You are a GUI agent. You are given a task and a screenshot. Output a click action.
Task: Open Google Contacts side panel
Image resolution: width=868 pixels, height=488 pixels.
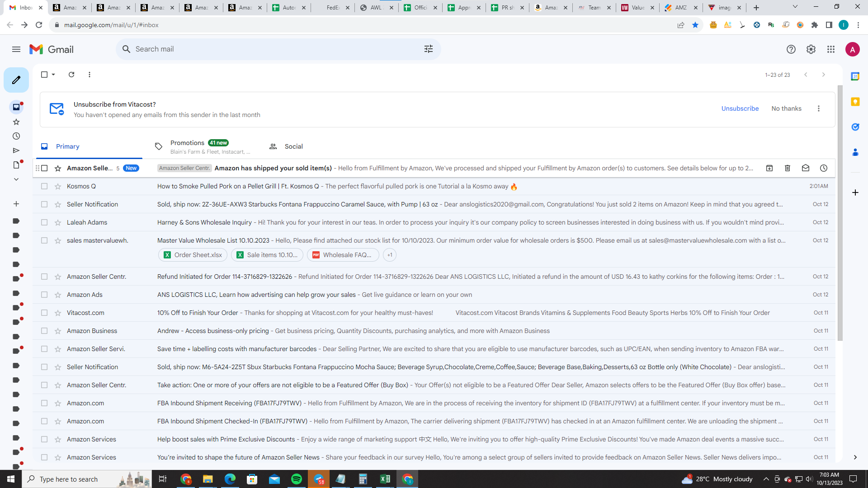point(855,152)
